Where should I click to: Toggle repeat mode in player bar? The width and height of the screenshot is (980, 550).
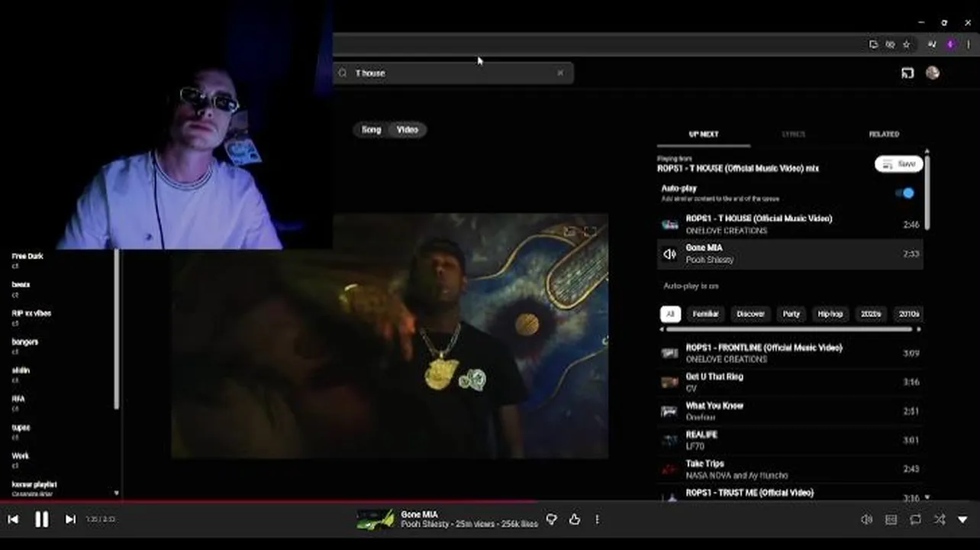(915, 519)
